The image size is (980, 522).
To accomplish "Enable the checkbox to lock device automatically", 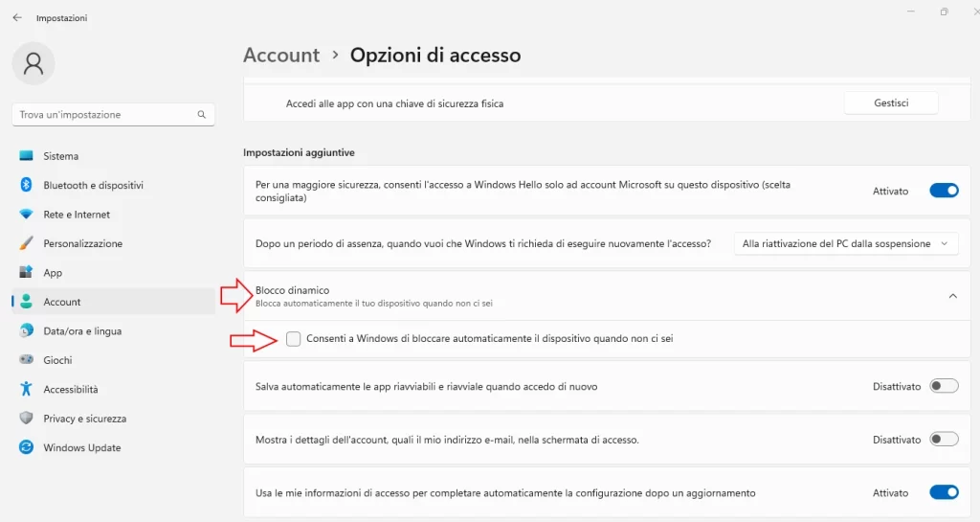I will click(x=293, y=339).
